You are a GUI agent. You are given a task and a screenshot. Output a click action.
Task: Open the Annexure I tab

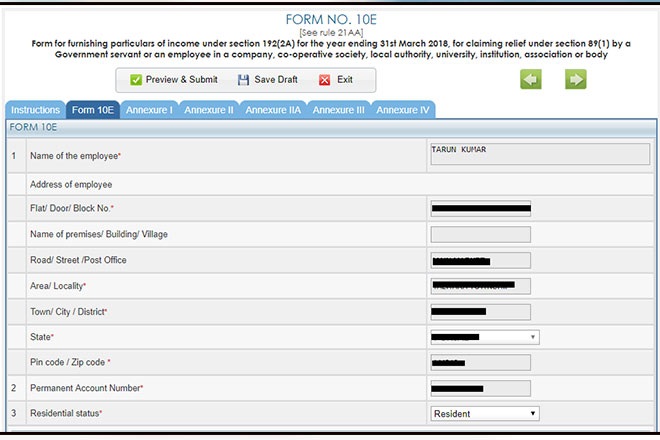(x=149, y=110)
